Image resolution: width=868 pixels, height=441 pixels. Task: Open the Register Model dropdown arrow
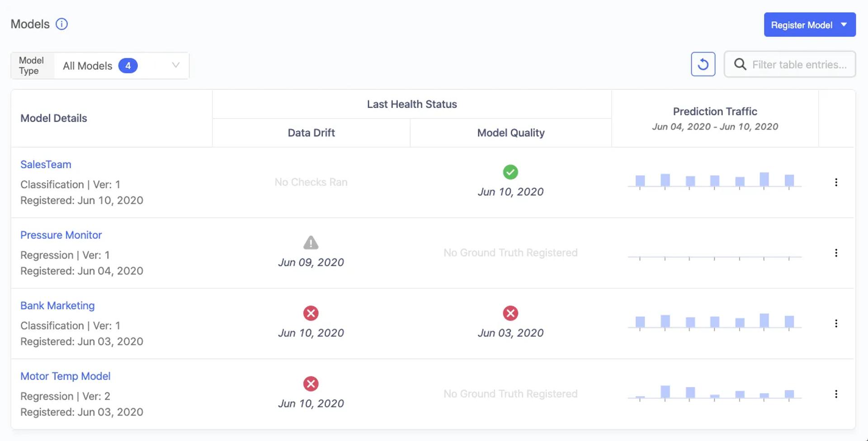click(x=844, y=25)
